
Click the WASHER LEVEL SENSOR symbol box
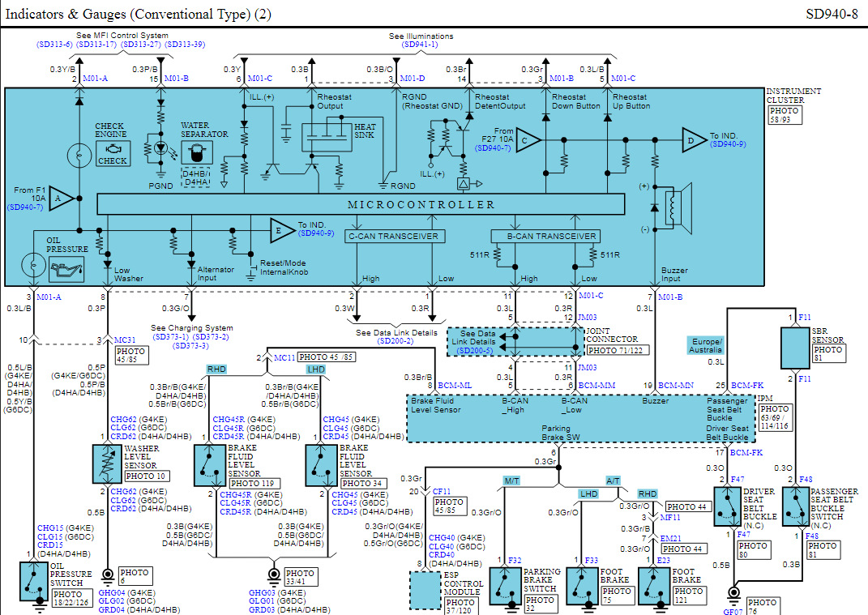pyautogui.click(x=108, y=463)
